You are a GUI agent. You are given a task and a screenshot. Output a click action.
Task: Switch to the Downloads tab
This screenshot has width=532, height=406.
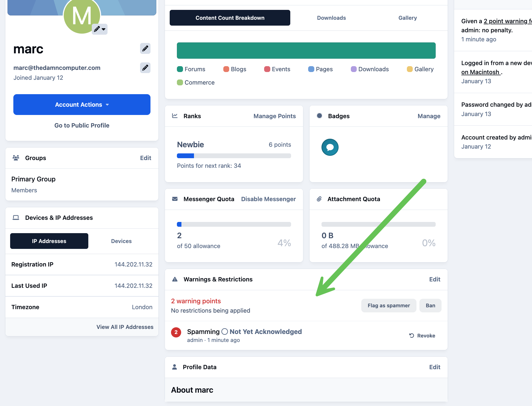point(331,18)
